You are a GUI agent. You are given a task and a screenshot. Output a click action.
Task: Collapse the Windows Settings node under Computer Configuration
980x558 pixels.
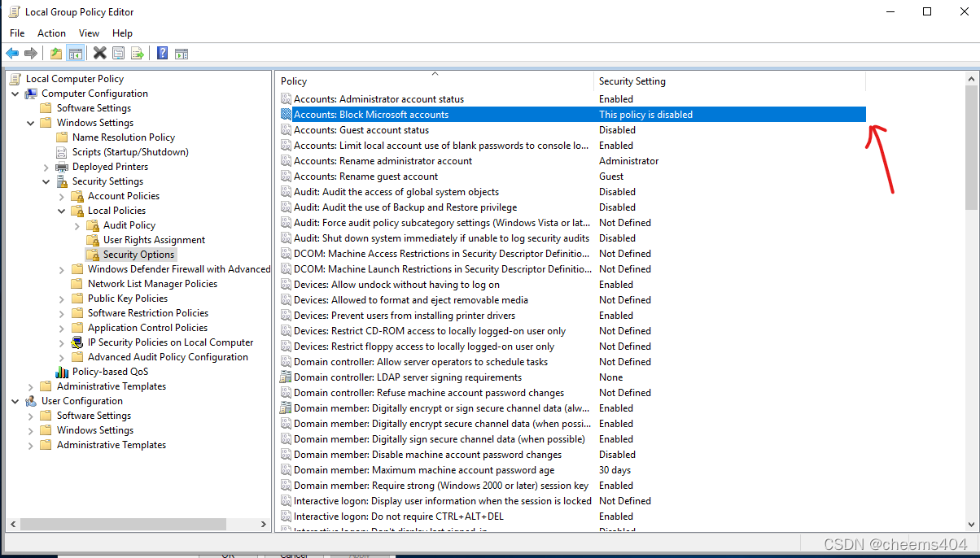(x=30, y=123)
